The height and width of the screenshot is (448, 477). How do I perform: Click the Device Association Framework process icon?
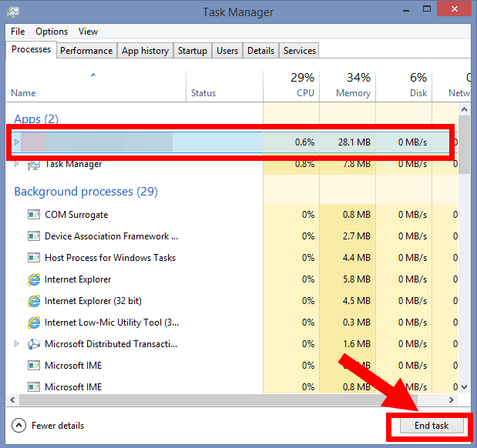coord(34,236)
